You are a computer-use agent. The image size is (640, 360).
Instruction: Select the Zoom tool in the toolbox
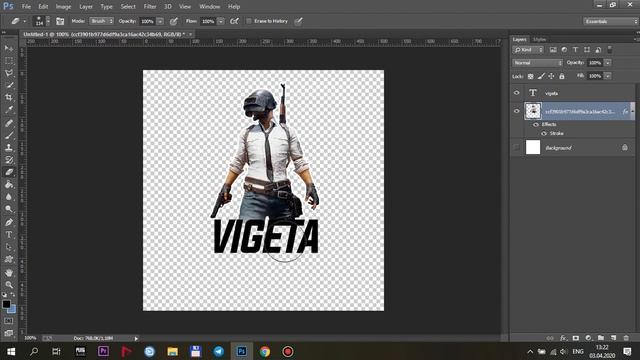(x=9, y=285)
